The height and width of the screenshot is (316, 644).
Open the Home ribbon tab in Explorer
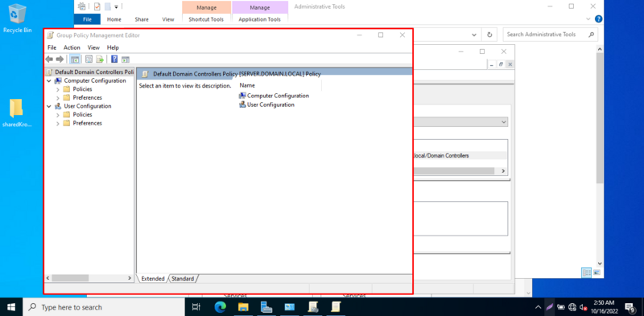(114, 19)
